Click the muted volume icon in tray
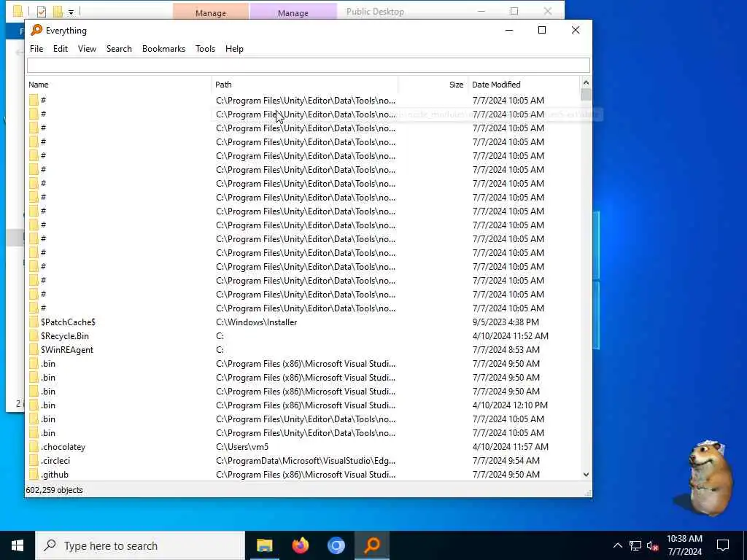Image resolution: width=747 pixels, height=560 pixels. tap(653, 545)
